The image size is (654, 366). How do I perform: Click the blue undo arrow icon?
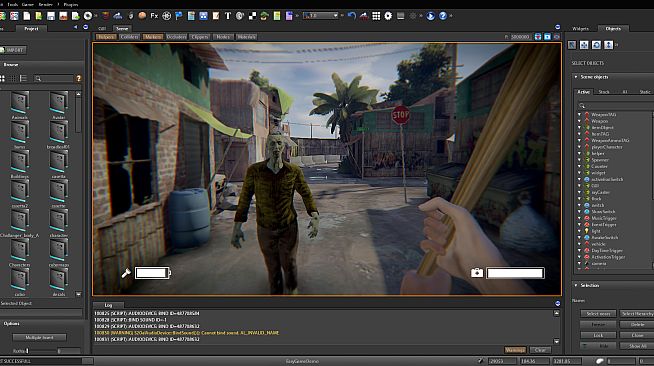[x=352, y=16]
